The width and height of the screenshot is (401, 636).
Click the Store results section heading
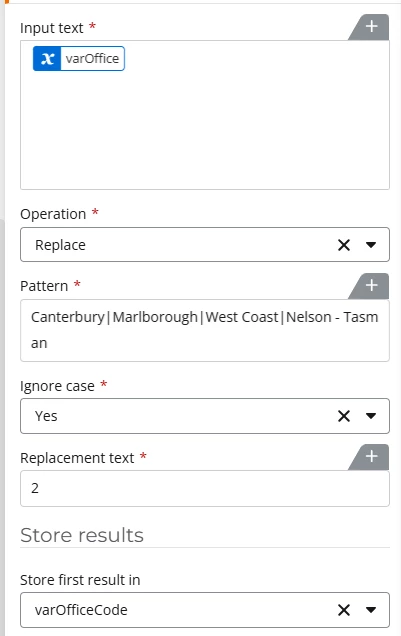point(82,535)
